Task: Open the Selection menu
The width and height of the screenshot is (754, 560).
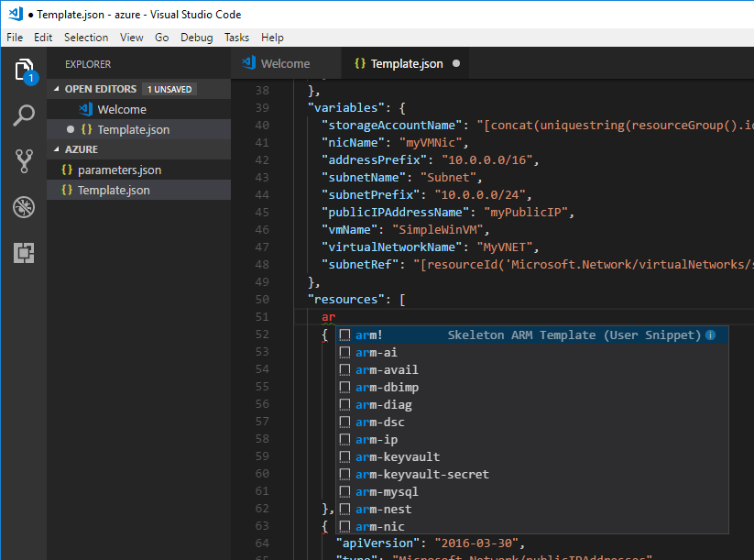Action: [86, 38]
